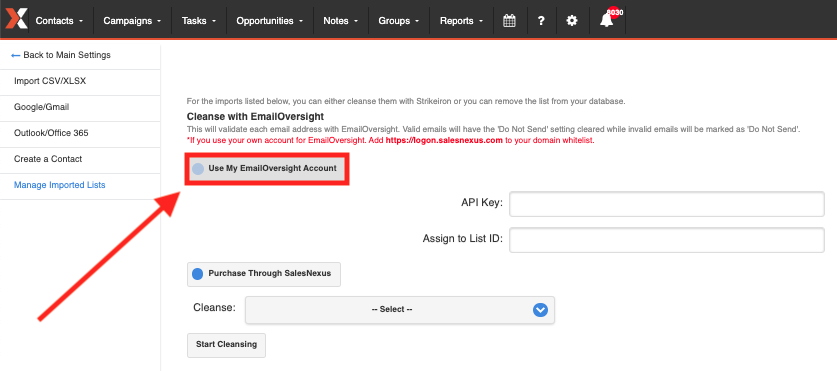Click the 'API Key:' label
The width and height of the screenshot is (837, 371).
pyautogui.click(x=482, y=203)
